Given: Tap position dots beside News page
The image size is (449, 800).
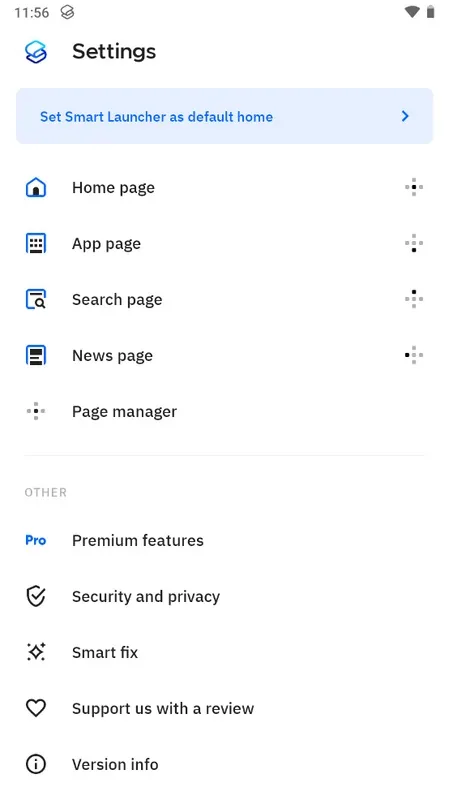Looking at the screenshot, I should 414,355.
